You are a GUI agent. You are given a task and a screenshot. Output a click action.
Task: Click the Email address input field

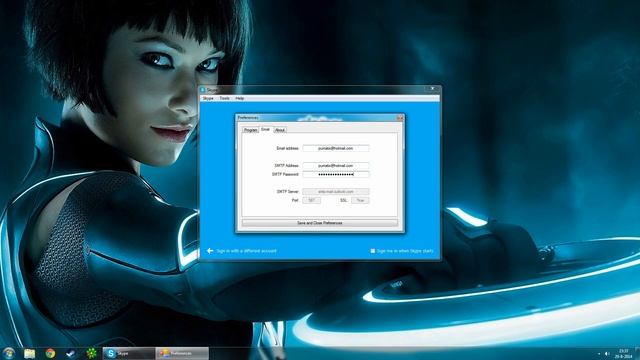[336, 148]
